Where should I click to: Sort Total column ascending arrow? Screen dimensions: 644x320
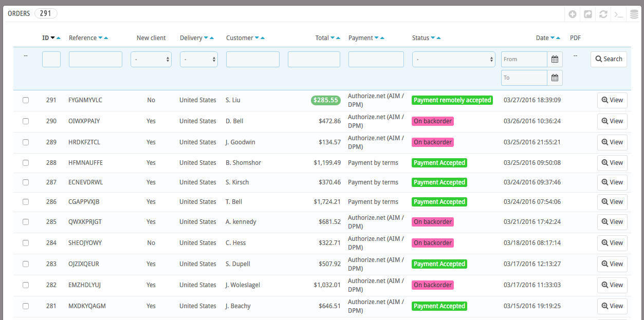click(x=339, y=38)
